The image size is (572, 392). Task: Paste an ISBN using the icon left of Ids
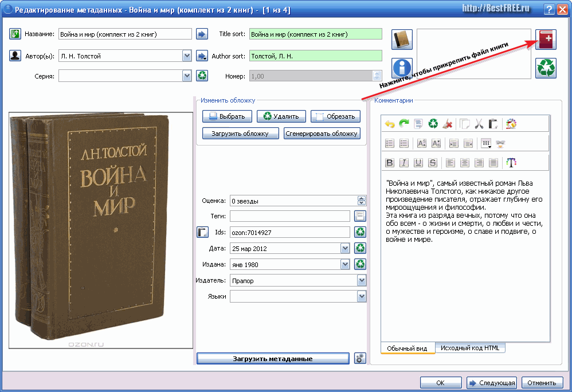(202, 232)
